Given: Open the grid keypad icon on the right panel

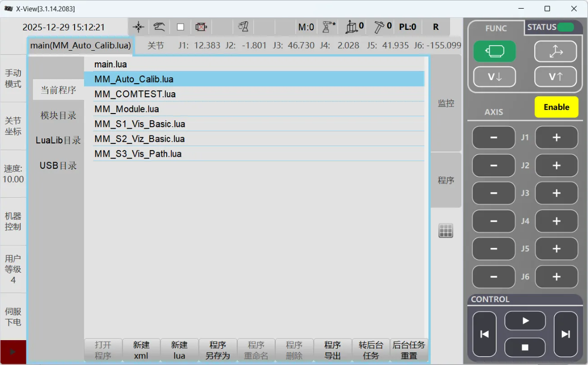Looking at the screenshot, I should coord(445,231).
